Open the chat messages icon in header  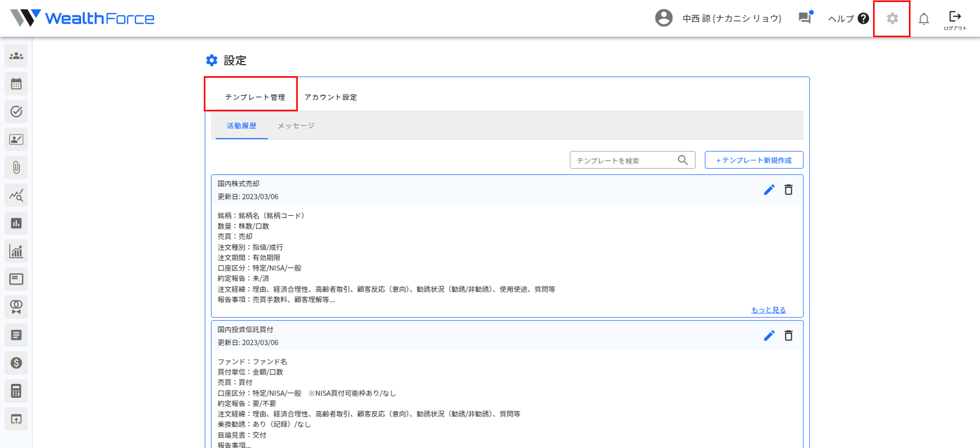pos(805,18)
